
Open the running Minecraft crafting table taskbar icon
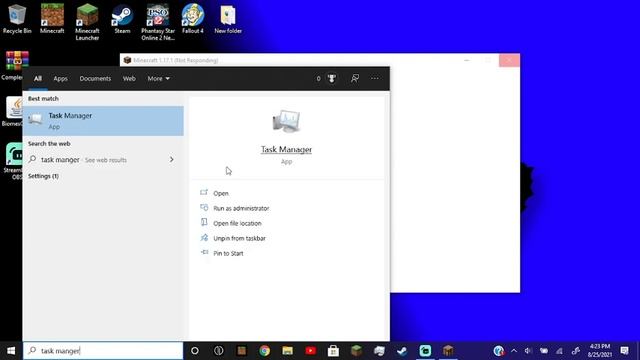point(448,351)
